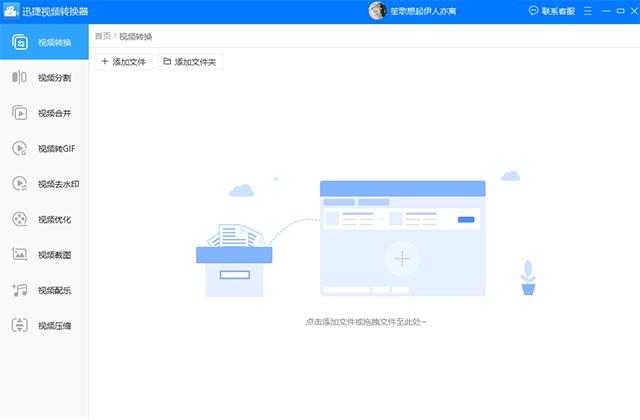The height and width of the screenshot is (420, 640).
Task: Click the 视频优化 film reel icon
Action: coord(19,219)
